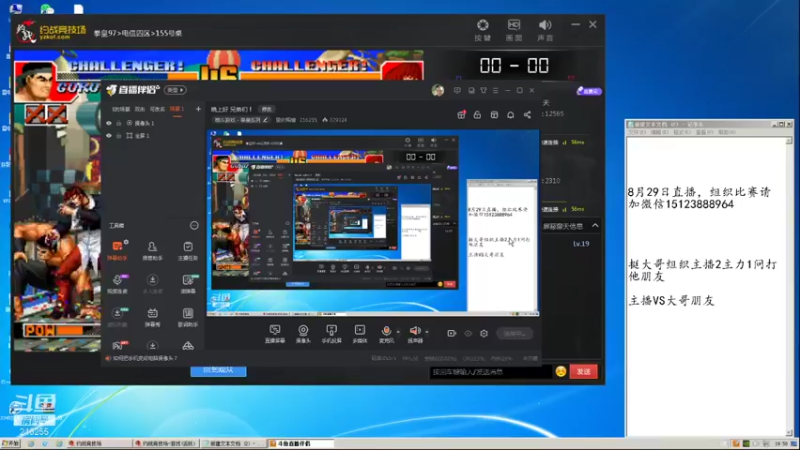
Task: Collapse the 屏蔽聊天信息 panel chevron
Action: click(x=595, y=225)
